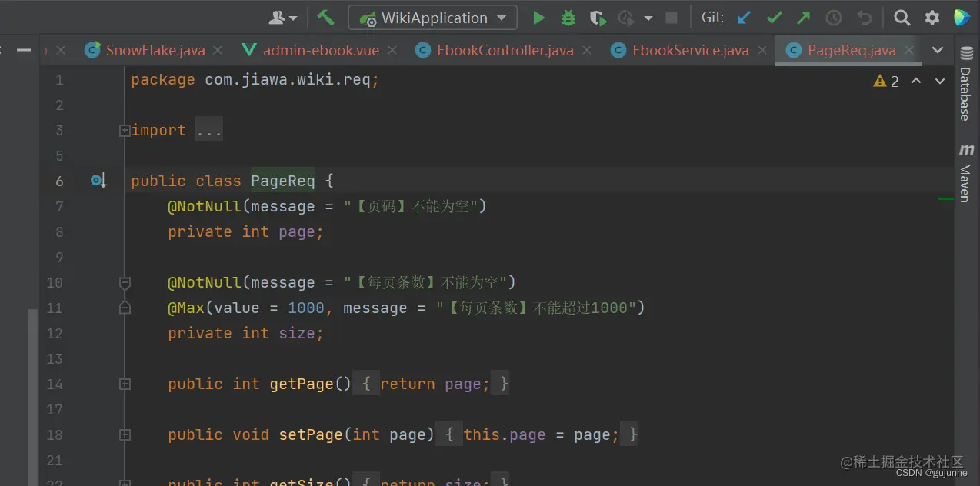Click the left panel vertical scrollbar
Screen dimensions: 980x486
32,396
